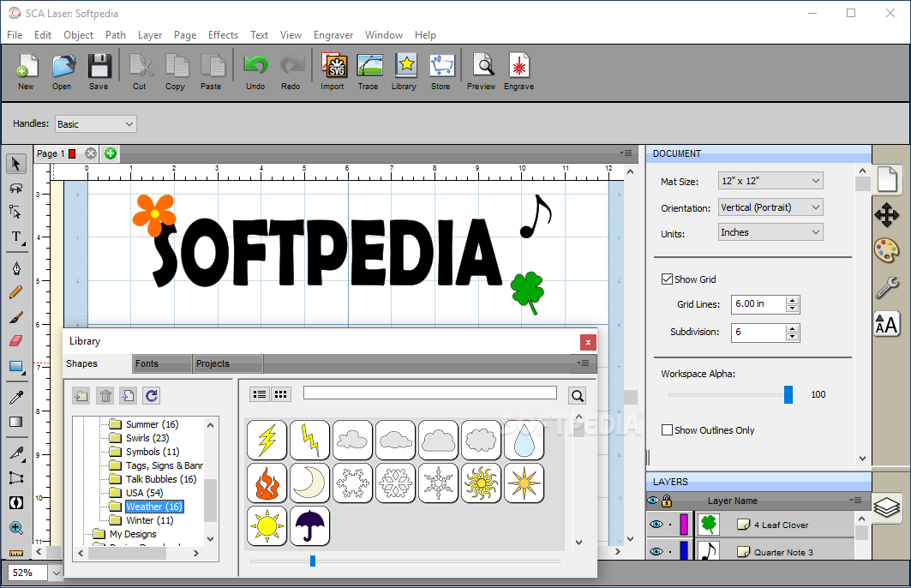Switch library to grid thumbnail view
This screenshot has width=911, height=588.
280,394
